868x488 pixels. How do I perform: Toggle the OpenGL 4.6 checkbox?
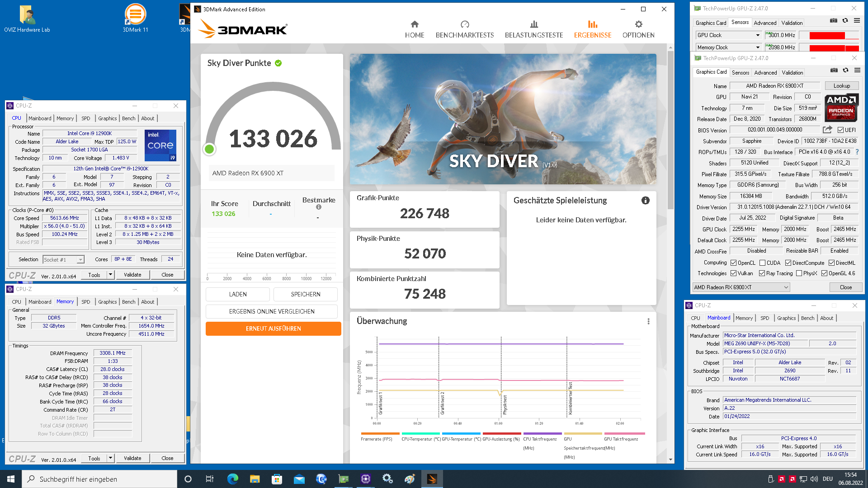824,273
